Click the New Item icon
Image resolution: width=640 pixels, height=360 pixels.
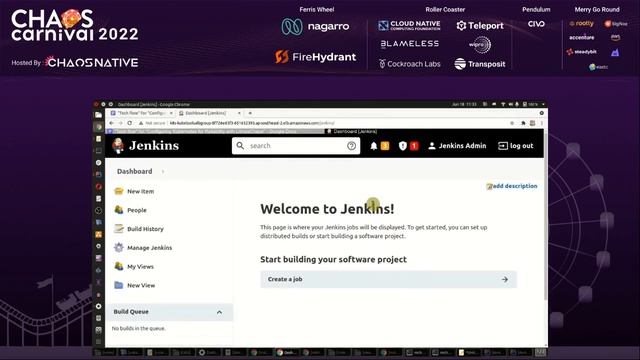coord(119,191)
